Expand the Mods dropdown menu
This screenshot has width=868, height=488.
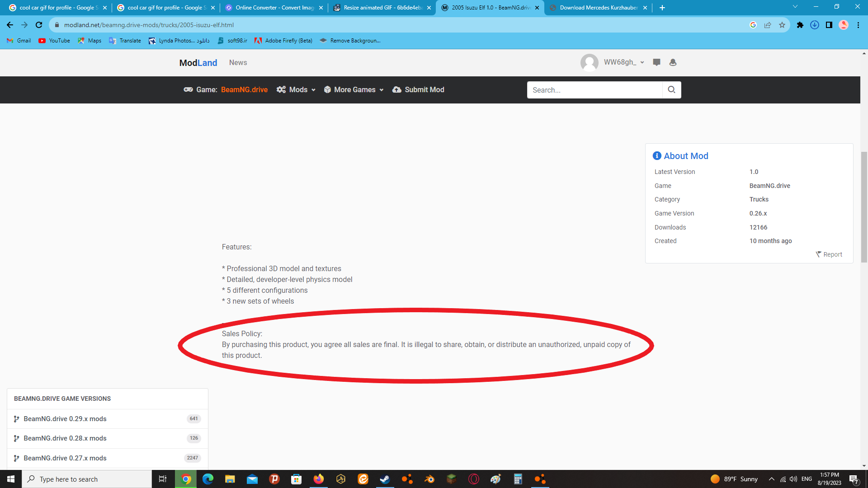coord(296,90)
